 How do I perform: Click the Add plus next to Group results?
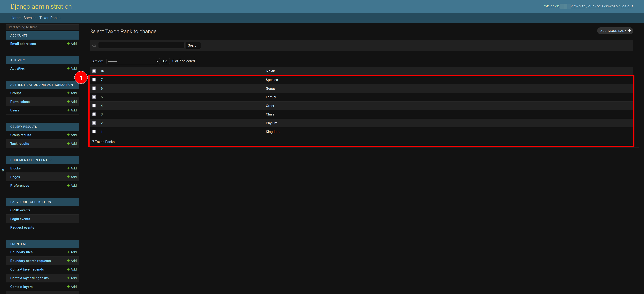(71, 135)
